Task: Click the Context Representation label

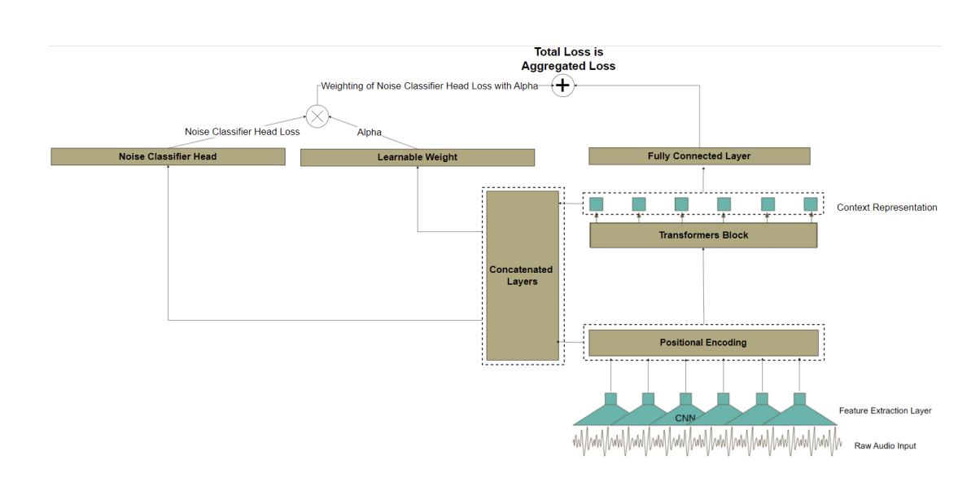Action: 886,208
